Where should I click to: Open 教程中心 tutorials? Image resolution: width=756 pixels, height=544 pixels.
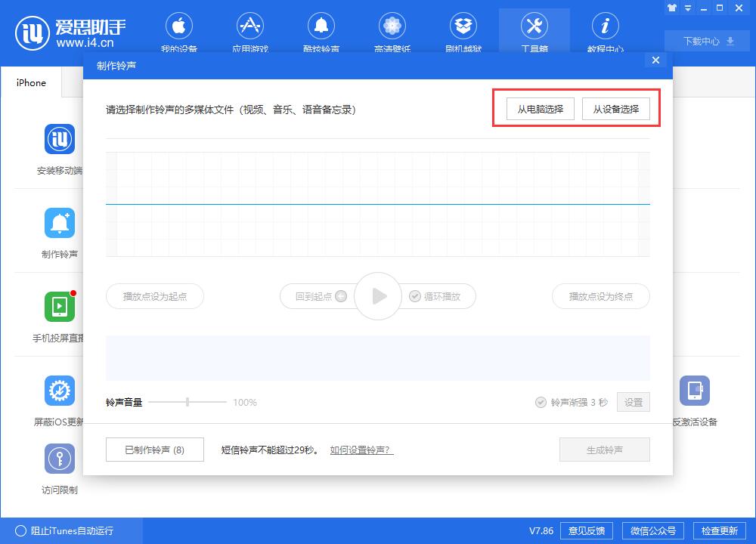pos(605,30)
